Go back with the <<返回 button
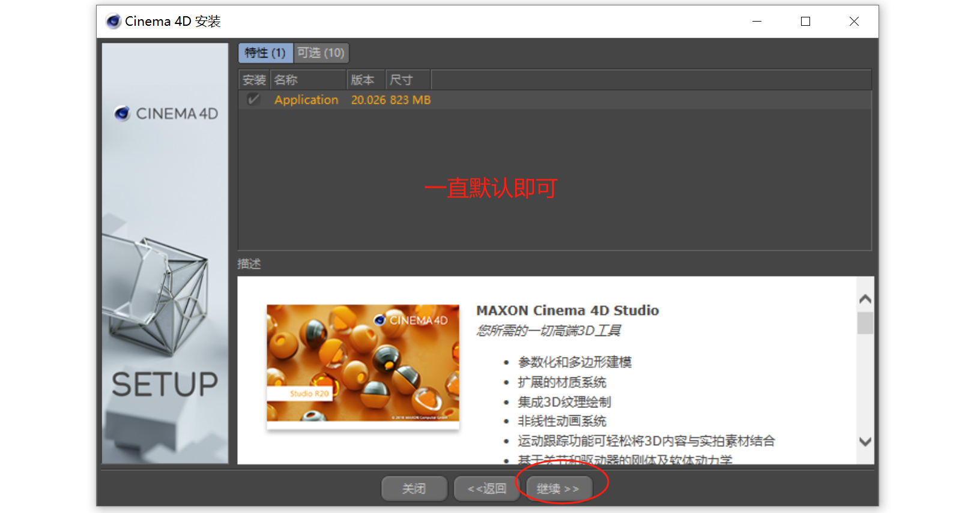Image resolution: width=980 pixels, height=513 pixels. pyautogui.click(x=486, y=488)
